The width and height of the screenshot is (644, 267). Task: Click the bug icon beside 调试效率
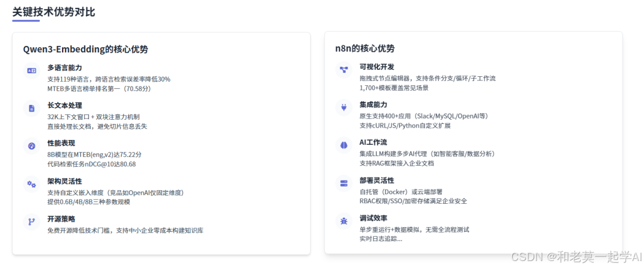pyautogui.click(x=344, y=221)
